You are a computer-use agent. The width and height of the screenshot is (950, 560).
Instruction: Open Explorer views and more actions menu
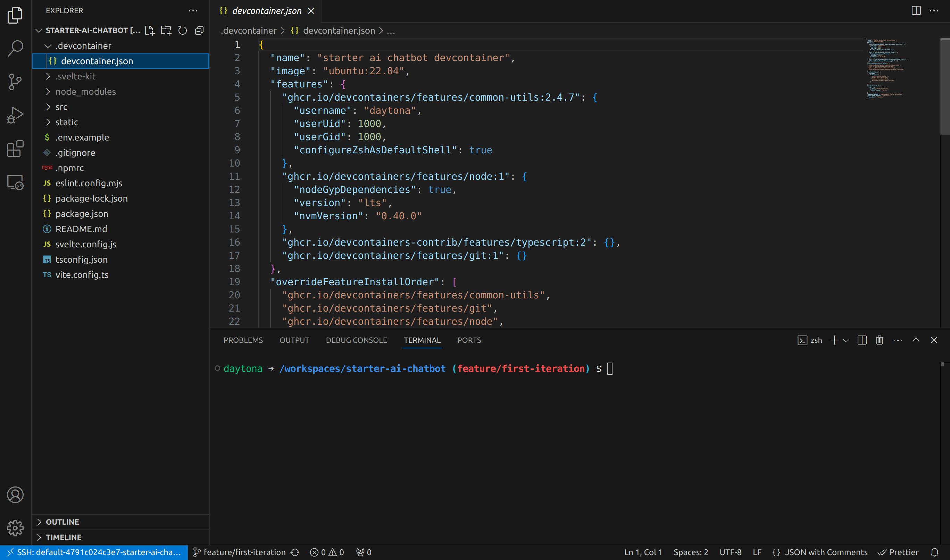193,10
